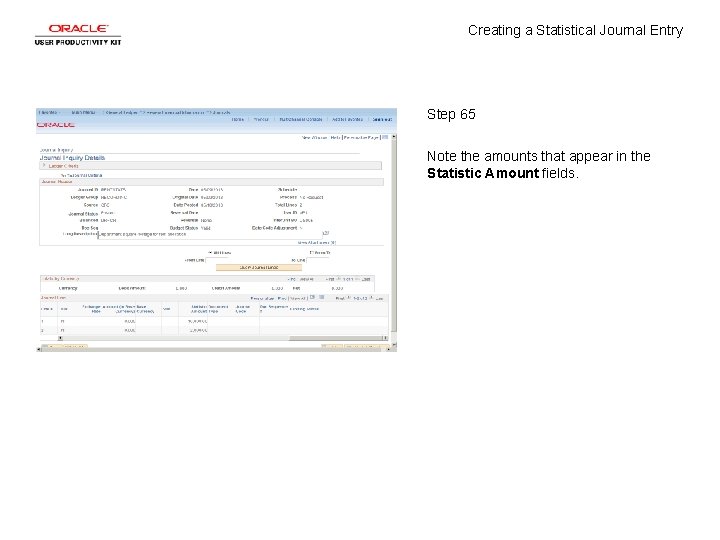Click the download to spreadsheet icon
Image resolution: width=720 pixels, height=540 pixels.
[x=321, y=297]
